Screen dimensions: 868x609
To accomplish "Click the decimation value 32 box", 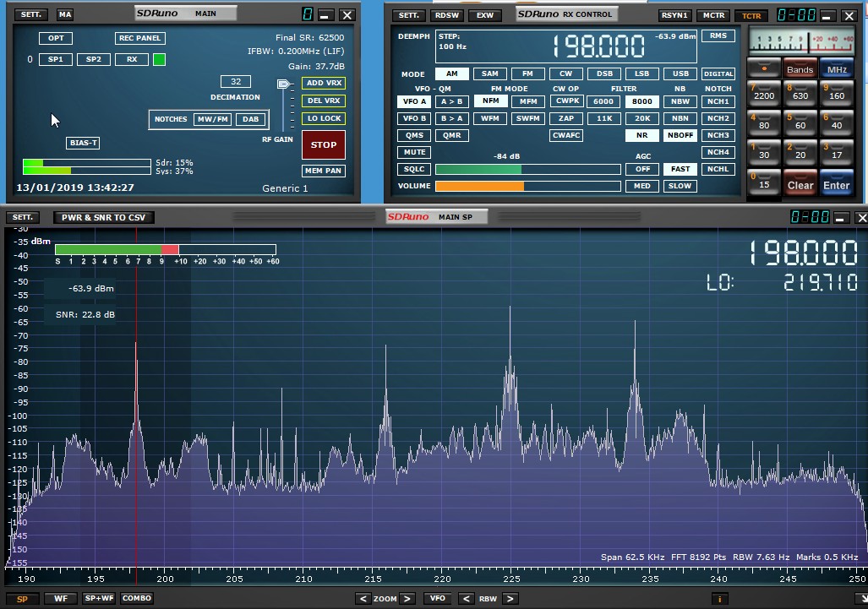I will tap(236, 82).
